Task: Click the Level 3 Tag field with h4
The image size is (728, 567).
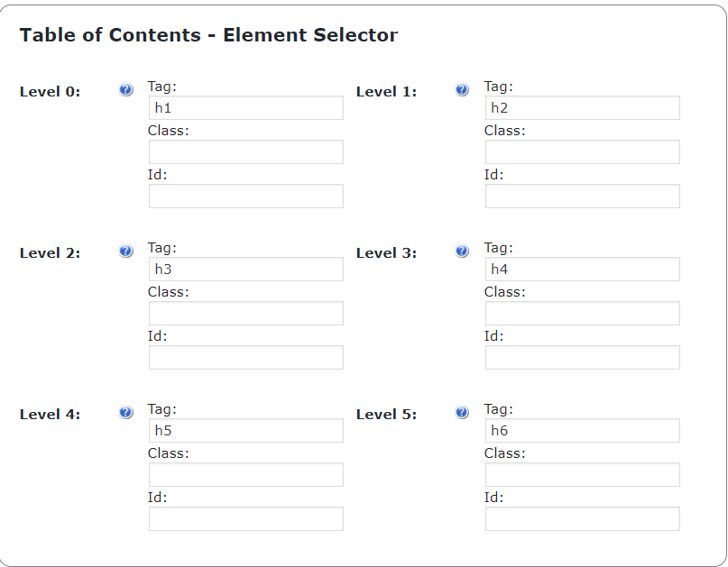Action: click(582, 270)
